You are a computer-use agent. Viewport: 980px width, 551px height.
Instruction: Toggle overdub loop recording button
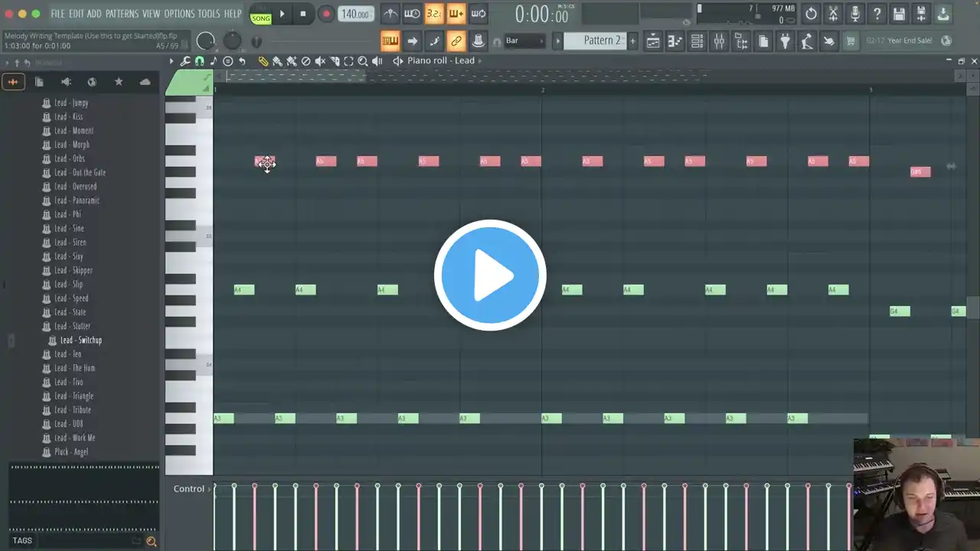(x=456, y=14)
